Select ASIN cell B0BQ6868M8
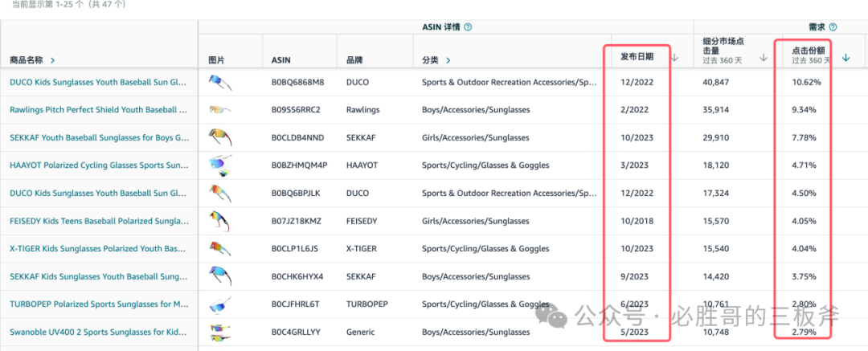This screenshot has height=351, width=868. (x=298, y=82)
